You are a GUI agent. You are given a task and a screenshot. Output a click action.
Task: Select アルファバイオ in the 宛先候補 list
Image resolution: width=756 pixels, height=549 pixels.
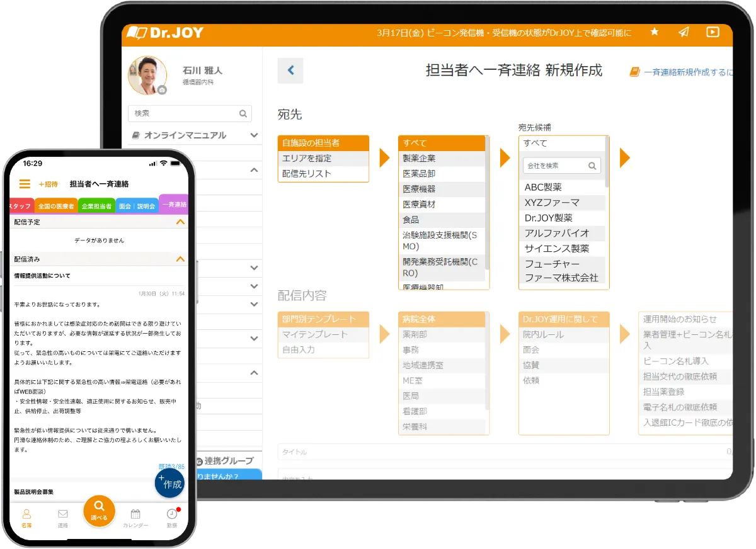tap(562, 234)
